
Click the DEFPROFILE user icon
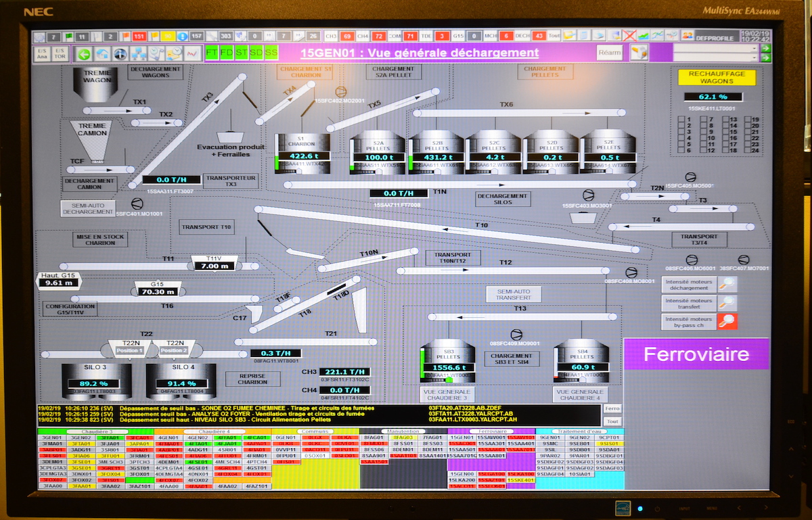[x=687, y=35]
